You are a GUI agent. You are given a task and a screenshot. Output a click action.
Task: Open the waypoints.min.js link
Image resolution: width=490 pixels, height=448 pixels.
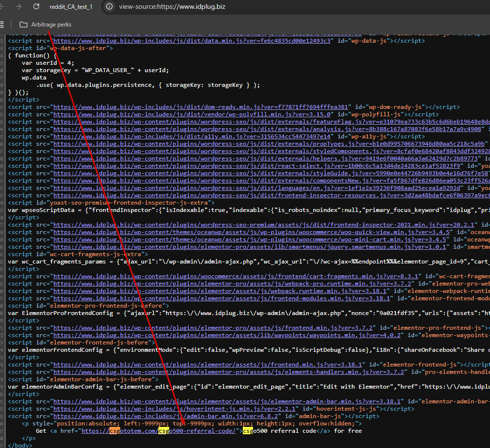click(x=227, y=335)
